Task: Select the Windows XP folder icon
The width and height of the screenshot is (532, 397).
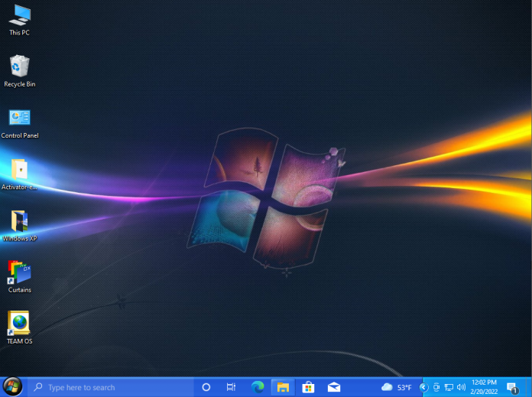Action: pos(19,225)
